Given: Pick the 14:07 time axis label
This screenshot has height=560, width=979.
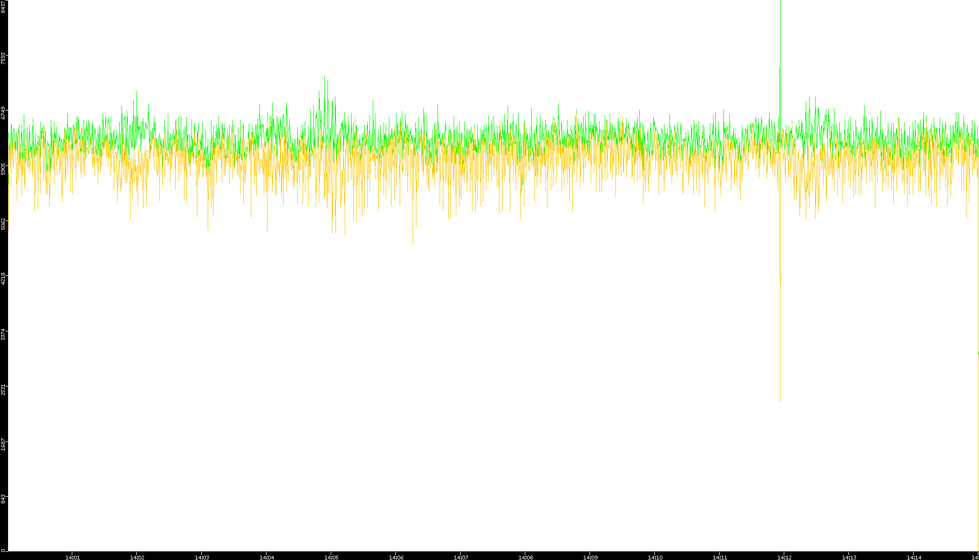Looking at the screenshot, I should 461,557.
